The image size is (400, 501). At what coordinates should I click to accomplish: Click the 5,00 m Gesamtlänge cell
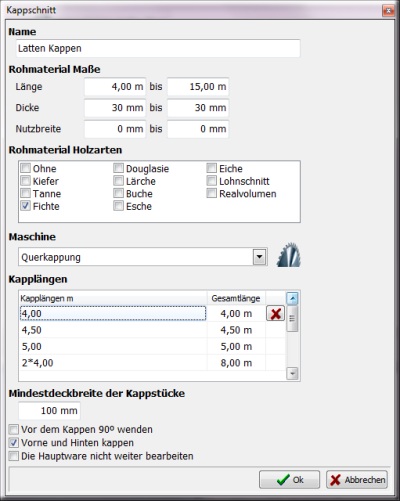click(x=236, y=346)
